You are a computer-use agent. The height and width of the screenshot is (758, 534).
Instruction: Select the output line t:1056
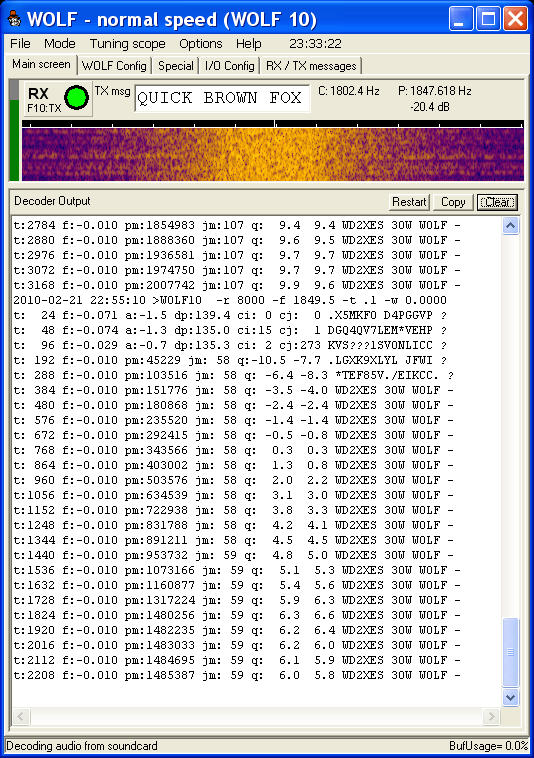click(x=233, y=495)
